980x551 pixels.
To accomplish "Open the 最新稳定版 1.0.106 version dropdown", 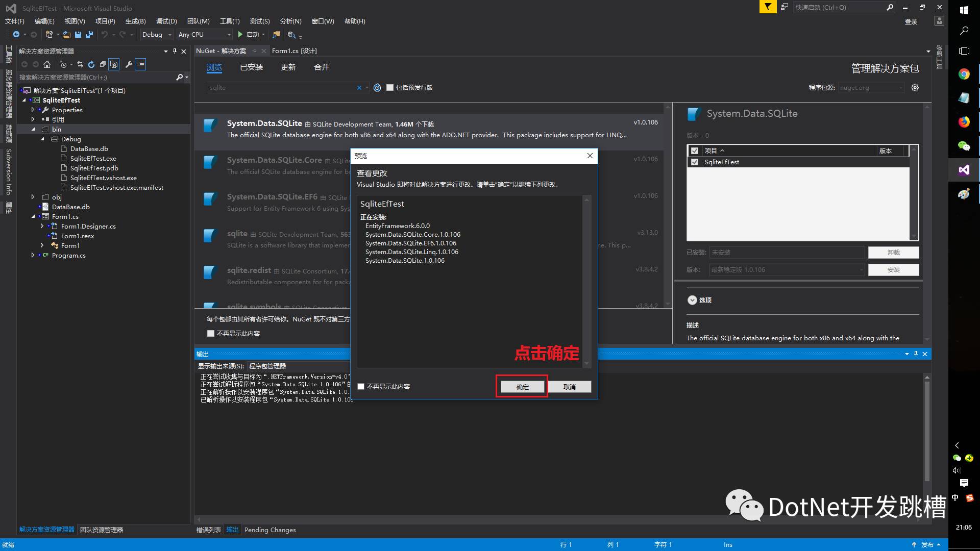I will tap(787, 270).
